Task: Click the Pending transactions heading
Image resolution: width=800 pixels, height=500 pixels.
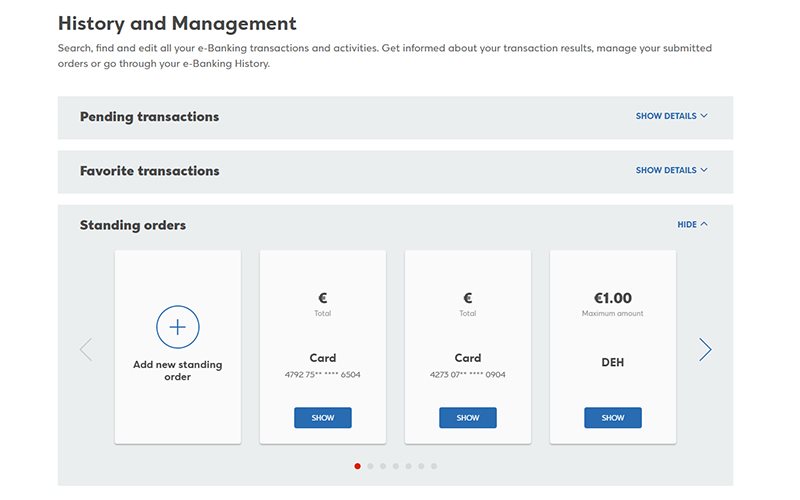Action: pos(149,117)
